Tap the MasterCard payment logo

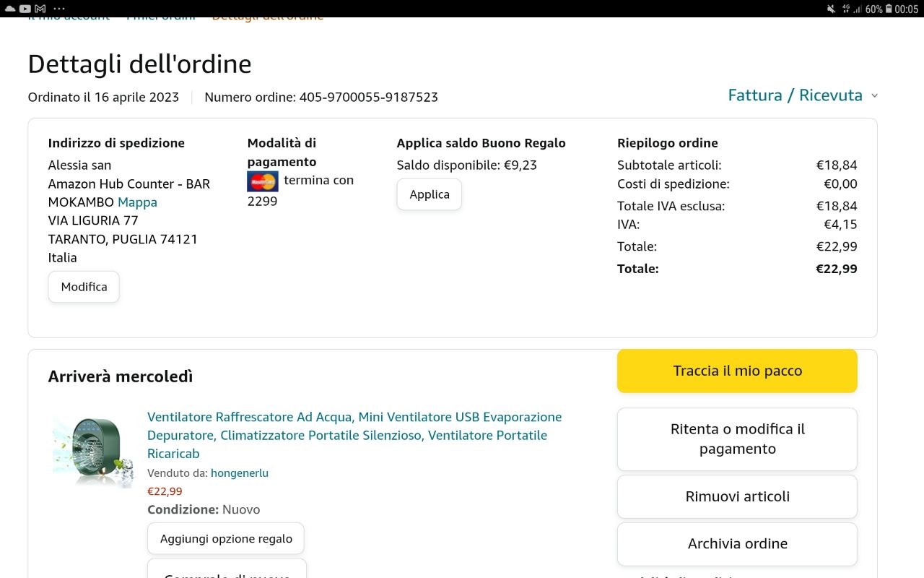click(x=262, y=181)
